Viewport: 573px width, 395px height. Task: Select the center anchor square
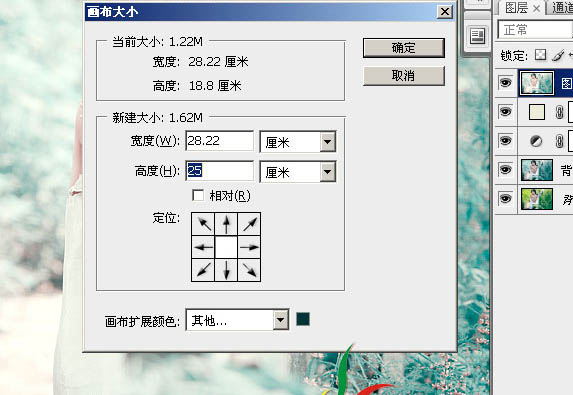(x=226, y=247)
